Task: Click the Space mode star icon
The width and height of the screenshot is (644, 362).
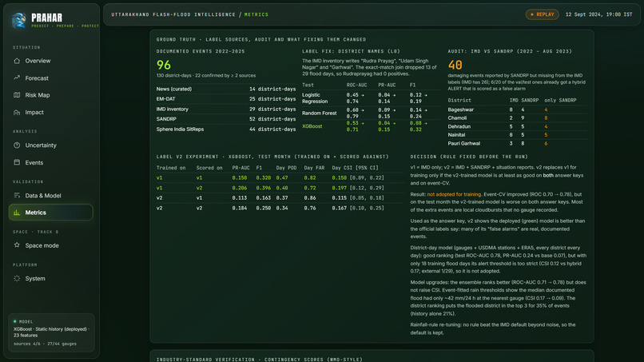Action: click(x=17, y=245)
